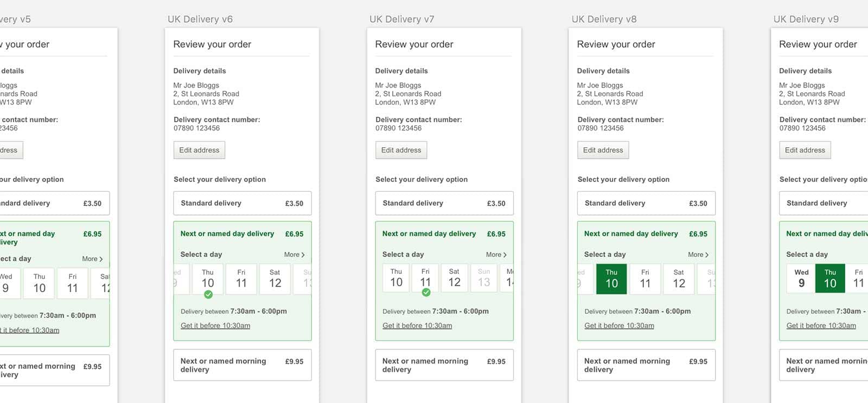This screenshot has width=868, height=403.
Task: Open 'Get it before 10:30am' link in v7
Action: 417,326
